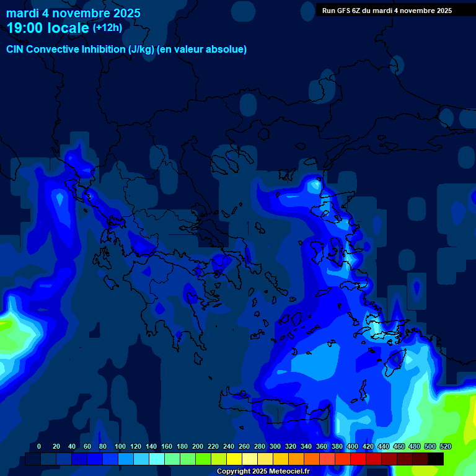Click the 0 value on the legend
This screenshot has height=476, width=476.
pos(39,446)
